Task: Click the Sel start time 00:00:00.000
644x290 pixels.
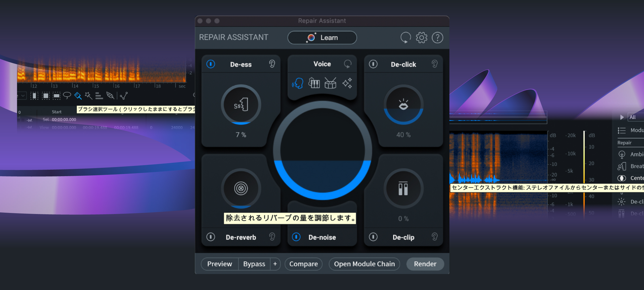Action: tap(64, 119)
